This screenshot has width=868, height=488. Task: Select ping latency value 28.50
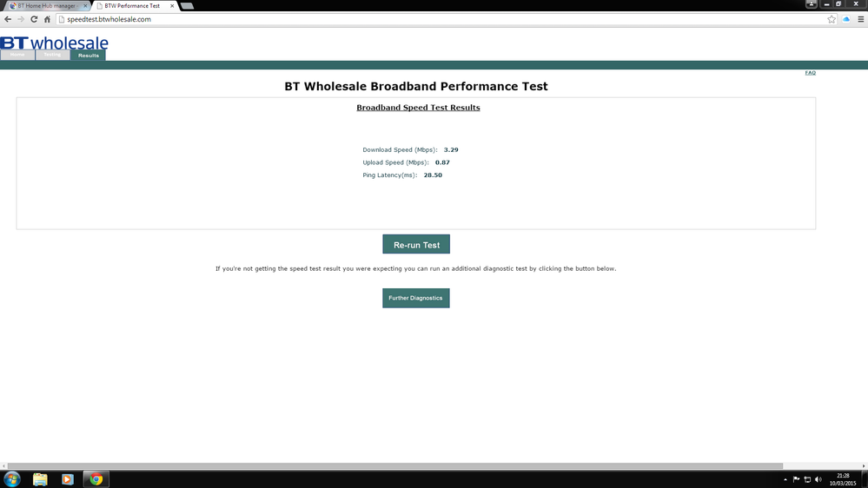pyautogui.click(x=433, y=175)
